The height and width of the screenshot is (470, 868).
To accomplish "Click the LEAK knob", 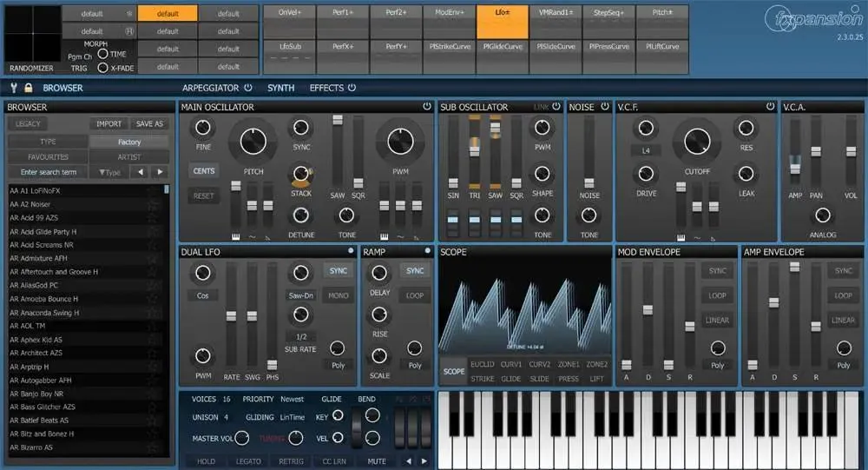I will (746, 175).
